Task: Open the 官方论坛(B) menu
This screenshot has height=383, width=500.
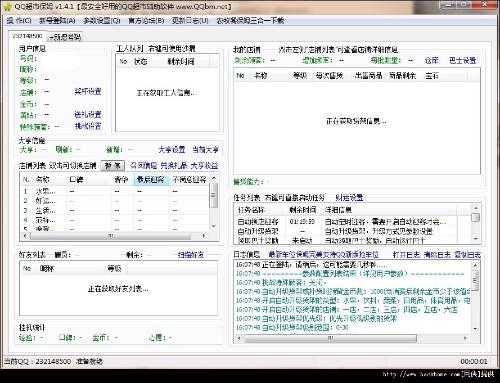Action: pos(146,21)
